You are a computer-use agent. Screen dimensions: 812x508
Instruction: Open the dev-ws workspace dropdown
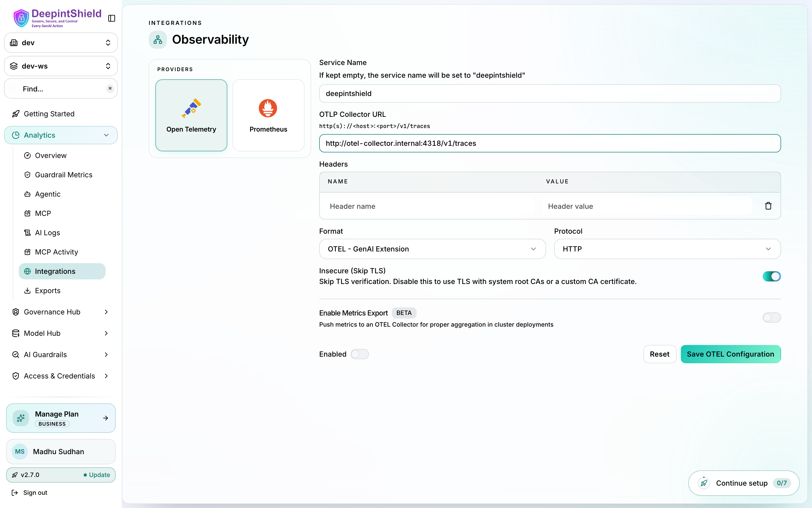61,66
